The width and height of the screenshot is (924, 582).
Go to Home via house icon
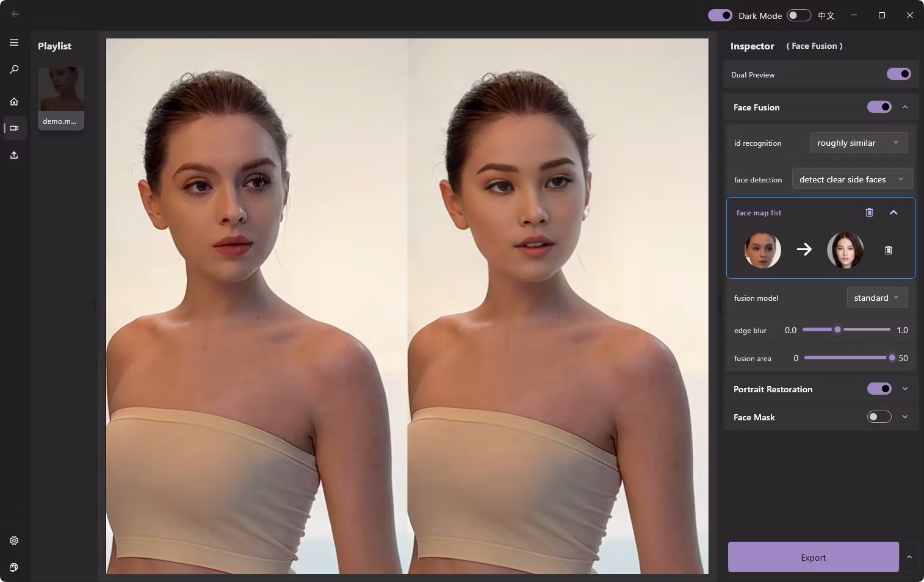tap(14, 101)
